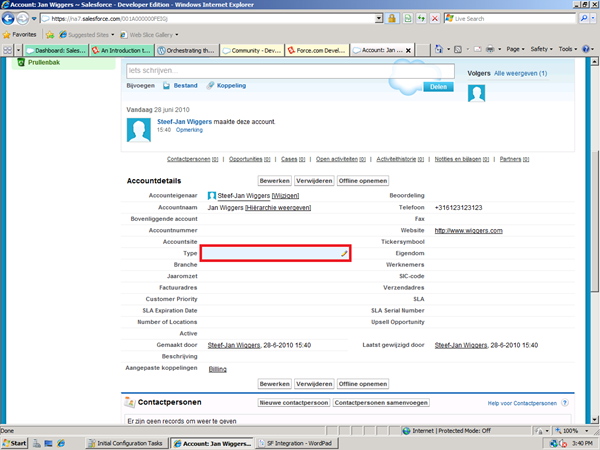Image resolution: width=600 pixels, height=450 pixels.
Task: Click Nieuwe contactpersoon button
Action: click(294, 403)
